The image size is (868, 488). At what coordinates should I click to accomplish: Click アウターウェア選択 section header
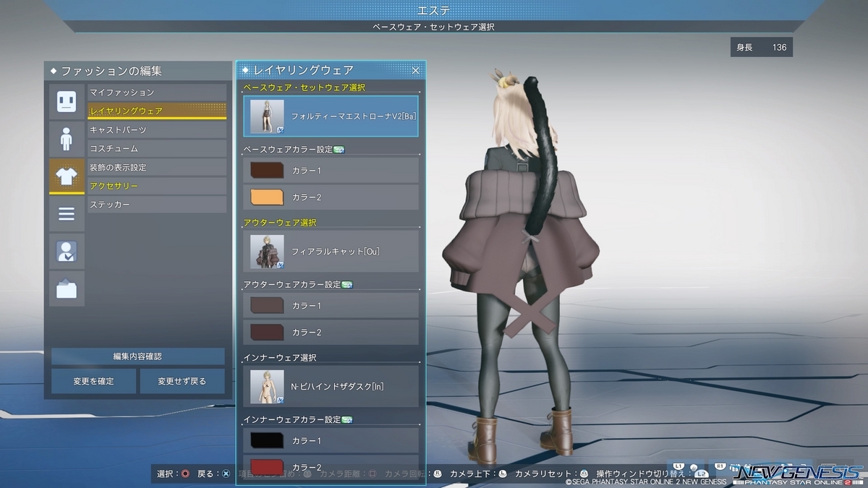pos(280,223)
